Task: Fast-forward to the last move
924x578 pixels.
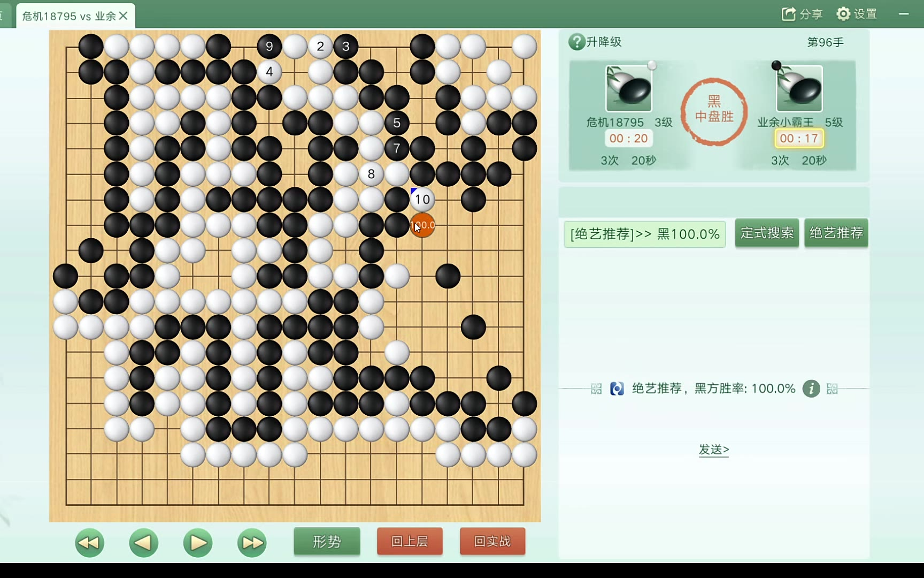Action: [252, 543]
